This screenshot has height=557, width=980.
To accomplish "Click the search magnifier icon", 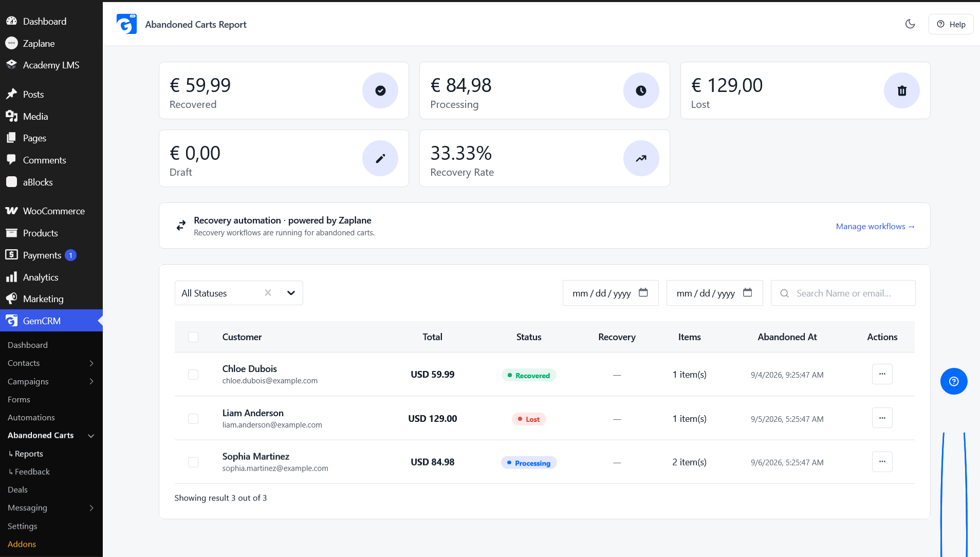I will tap(784, 293).
